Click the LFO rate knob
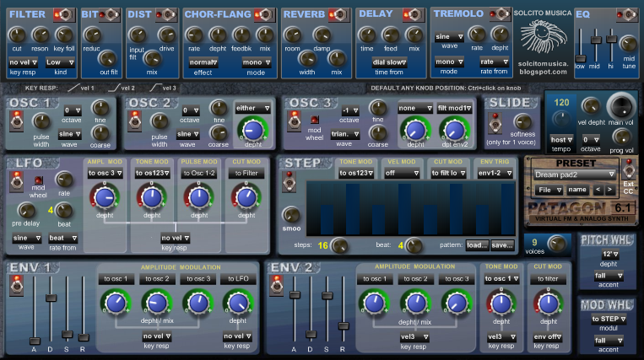Image resolution: width=644 pixels, height=360 pixels. click(x=64, y=178)
